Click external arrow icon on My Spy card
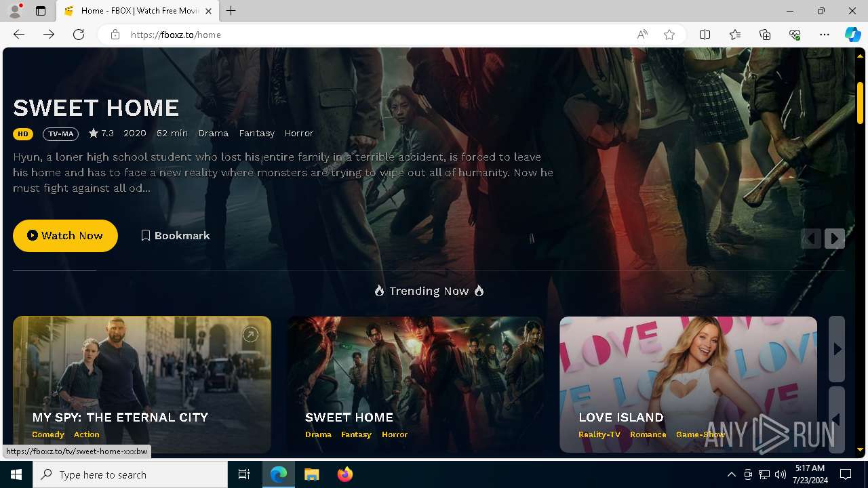Image resolution: width=868 pixels, height=488 pixels. pyautogui.click(x=250, y=334)
